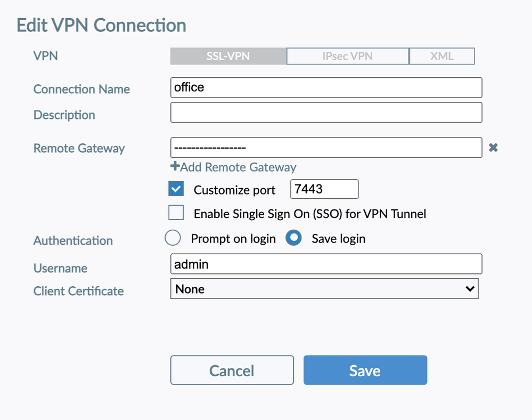
Task: Focus the empty Description field
Action: point(326,112)
